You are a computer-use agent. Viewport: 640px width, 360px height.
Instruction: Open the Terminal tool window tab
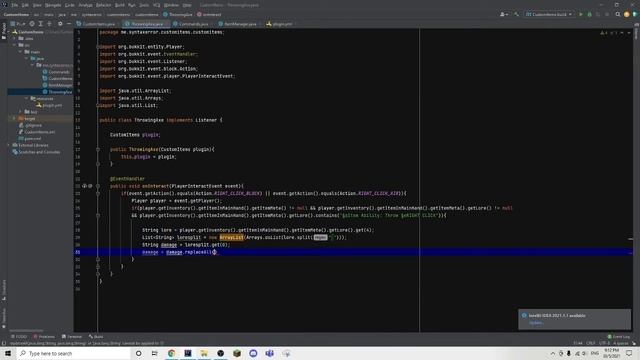72,337
